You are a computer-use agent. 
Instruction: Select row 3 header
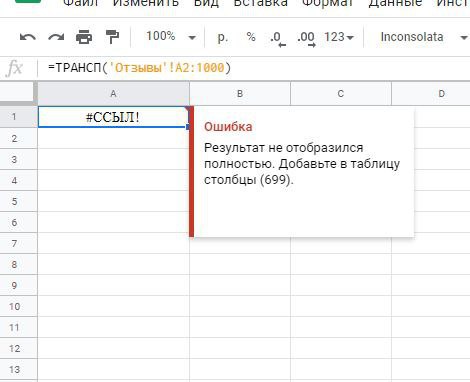[x=18, y=159]
